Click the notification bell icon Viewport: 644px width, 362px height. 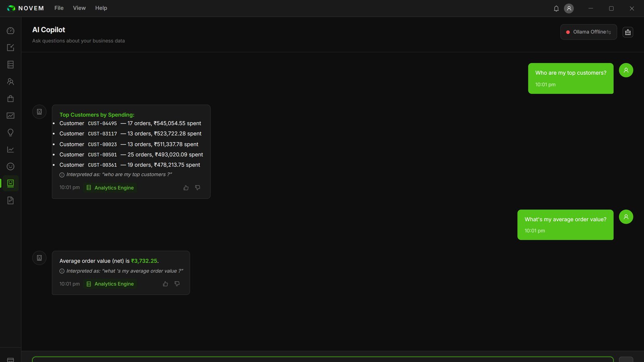(556, 8)
